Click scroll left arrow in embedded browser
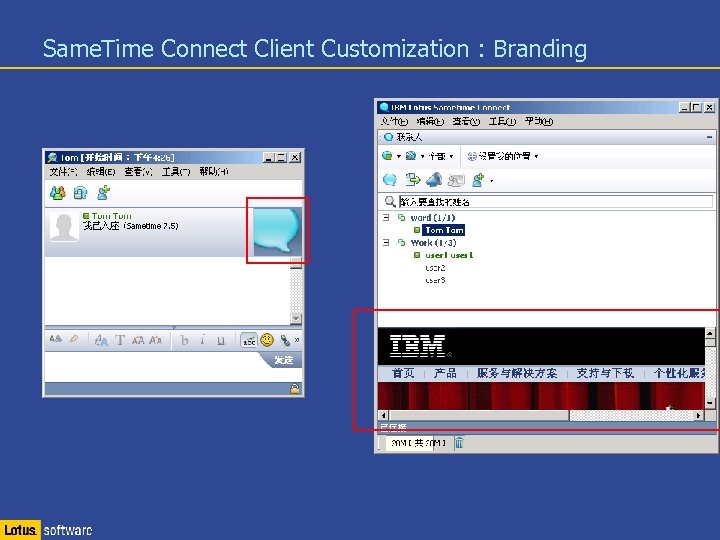 384,416
